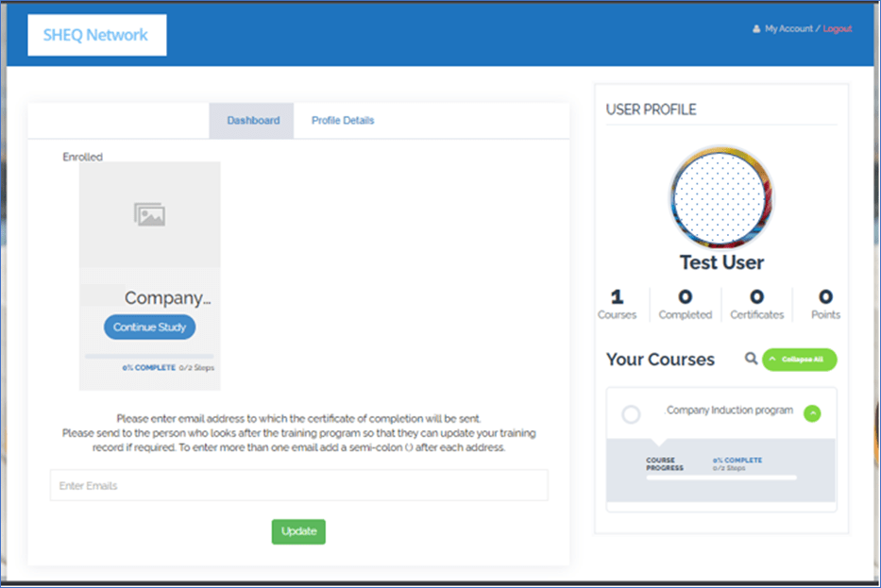Open the course search magnifier icon

click(751, 360)
